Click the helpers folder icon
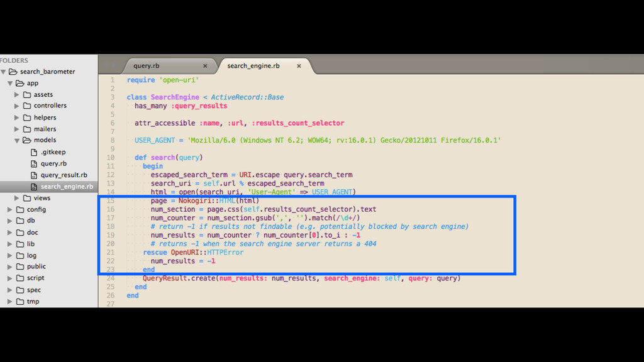 point(27,118)
